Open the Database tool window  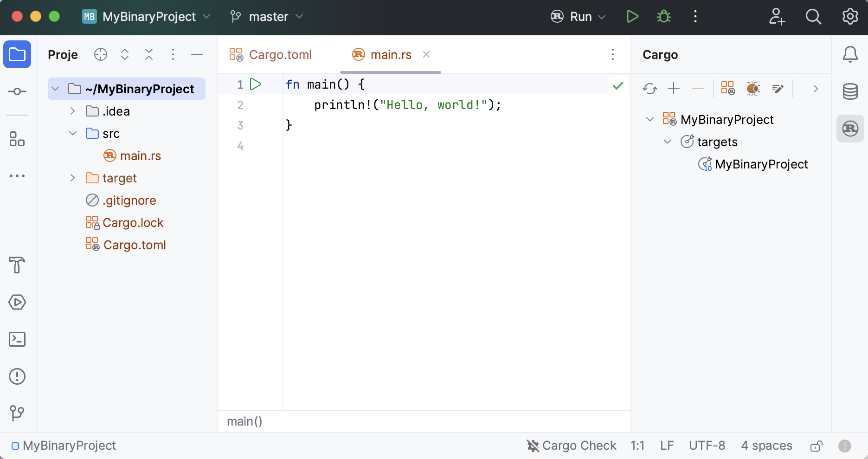coord(850,91)
